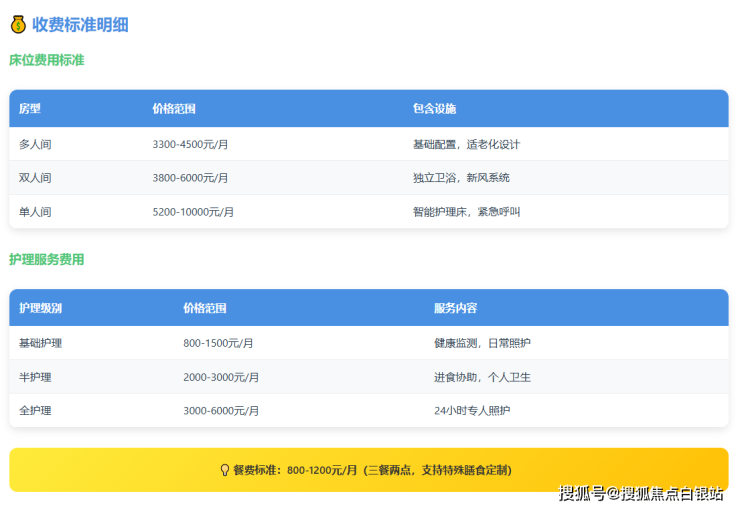Click the 床位费用标准 section heading
This screenshot has width=740, height=510.
(46, 60)
